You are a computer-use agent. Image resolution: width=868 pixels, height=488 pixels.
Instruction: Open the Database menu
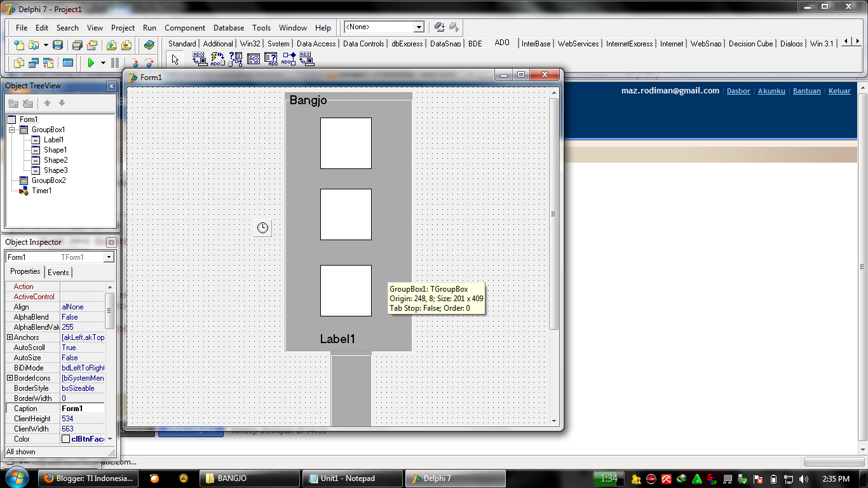[x=229, y=28]
